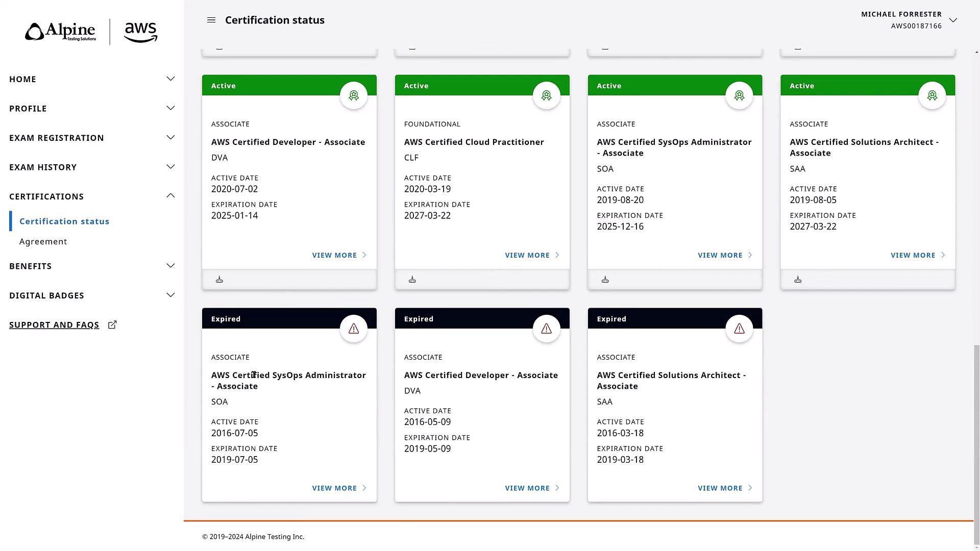The height and width of the screenshot is (551, 980).
Task: Click warning triangle icon on expired Solutions Architect card
Action: 740,329
